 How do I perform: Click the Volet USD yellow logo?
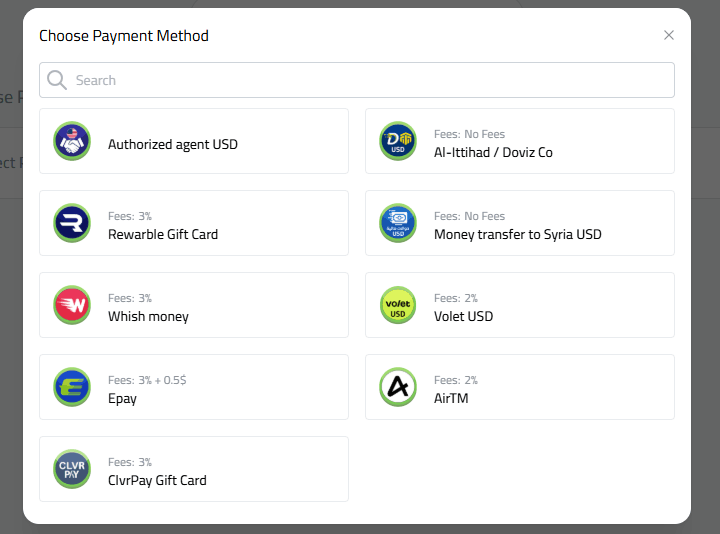click(398, 305)
